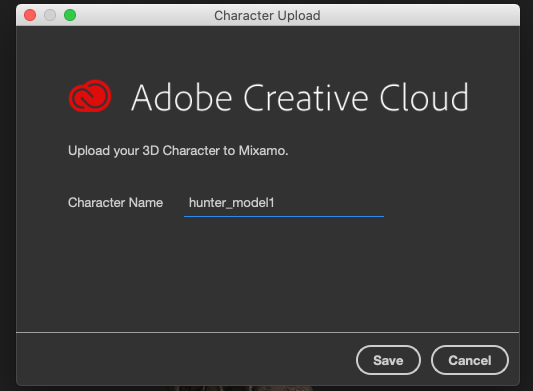Screen dimensions: 533x391
Task: Click the word Mixamo in the description
Action: (x=263, y=151)
